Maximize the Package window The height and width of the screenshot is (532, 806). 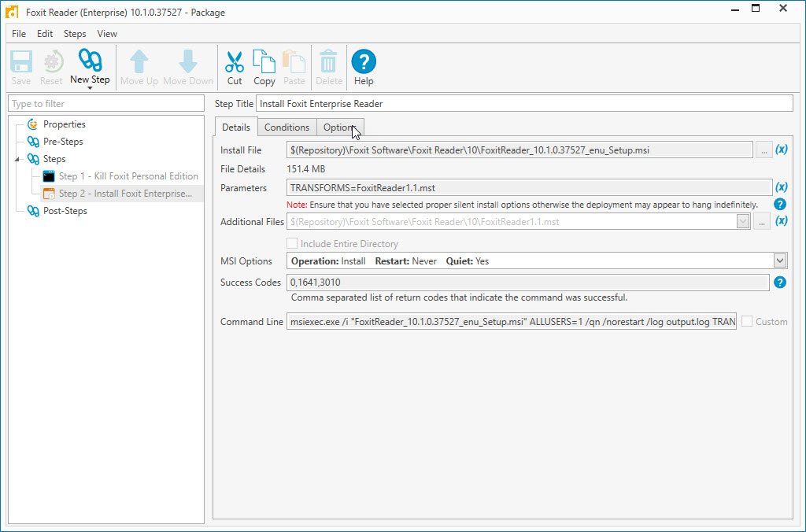point(756,8)
